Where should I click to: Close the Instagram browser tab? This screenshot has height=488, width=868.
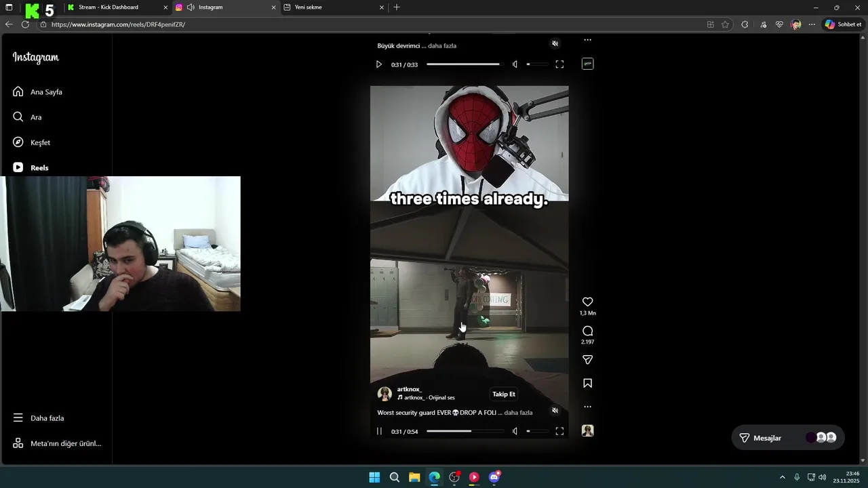tap(274, 7)
